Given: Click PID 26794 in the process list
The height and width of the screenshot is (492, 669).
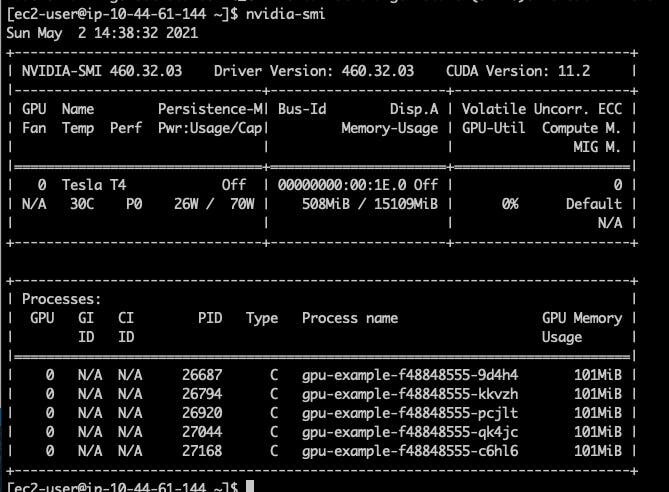Looking at the screenshot, I should click(202, 394).
